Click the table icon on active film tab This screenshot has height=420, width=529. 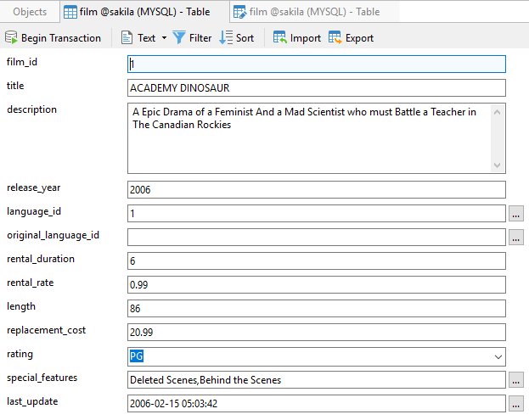point(70,12)
